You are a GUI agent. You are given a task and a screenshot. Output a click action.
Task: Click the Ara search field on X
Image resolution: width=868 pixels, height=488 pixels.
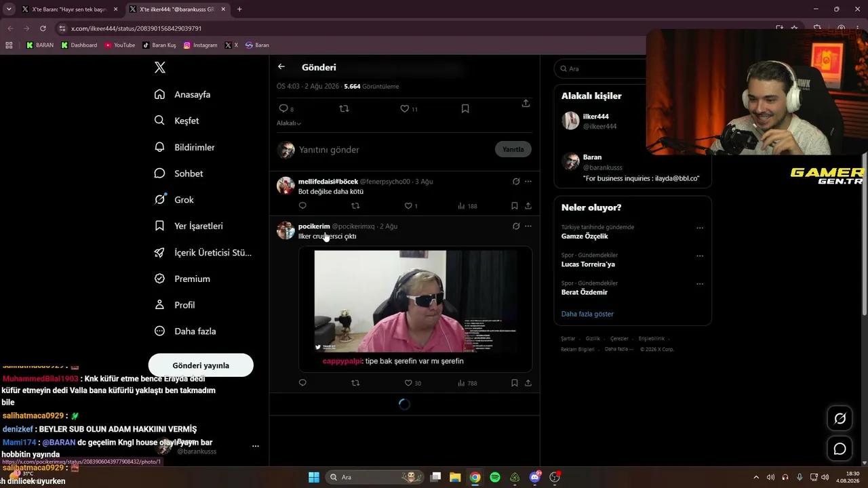click(x=601, y=68)
